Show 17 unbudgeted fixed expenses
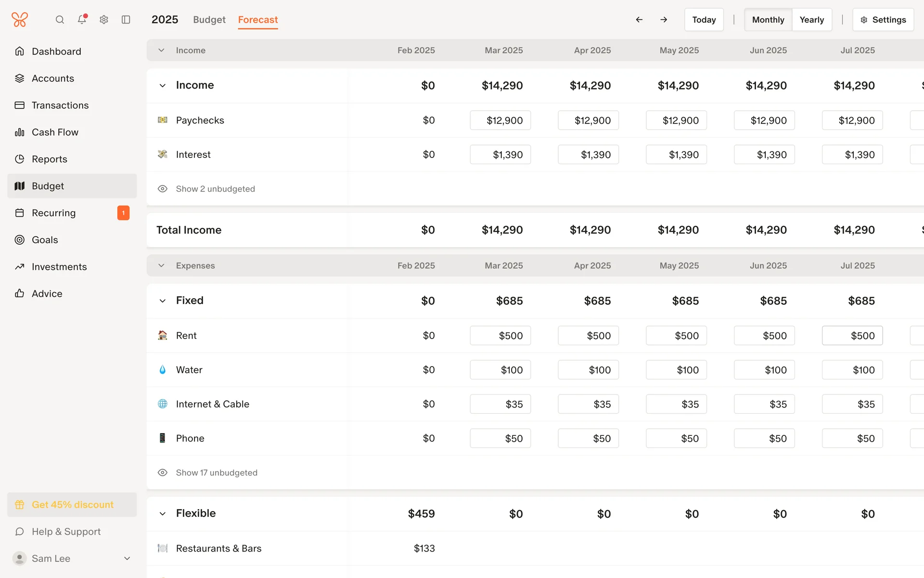Image resolution: width=924 pixels, height=578 pixels. (x=217, y=473)
